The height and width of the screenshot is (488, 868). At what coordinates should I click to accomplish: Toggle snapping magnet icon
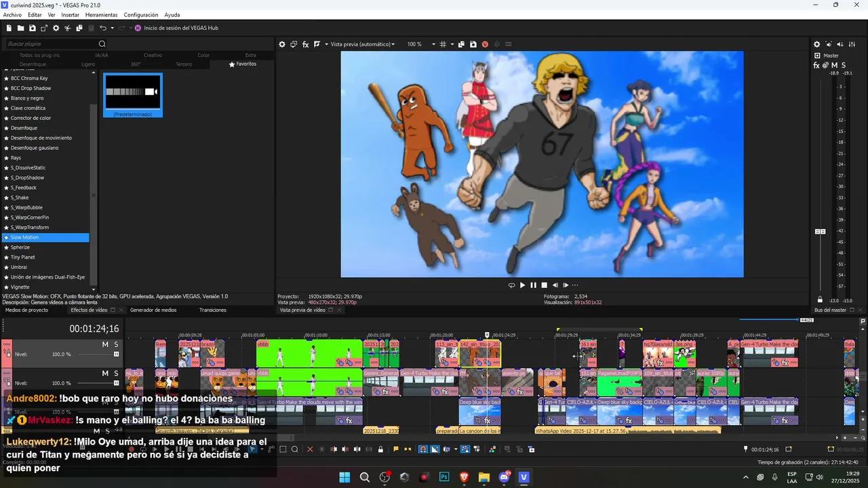423,449
